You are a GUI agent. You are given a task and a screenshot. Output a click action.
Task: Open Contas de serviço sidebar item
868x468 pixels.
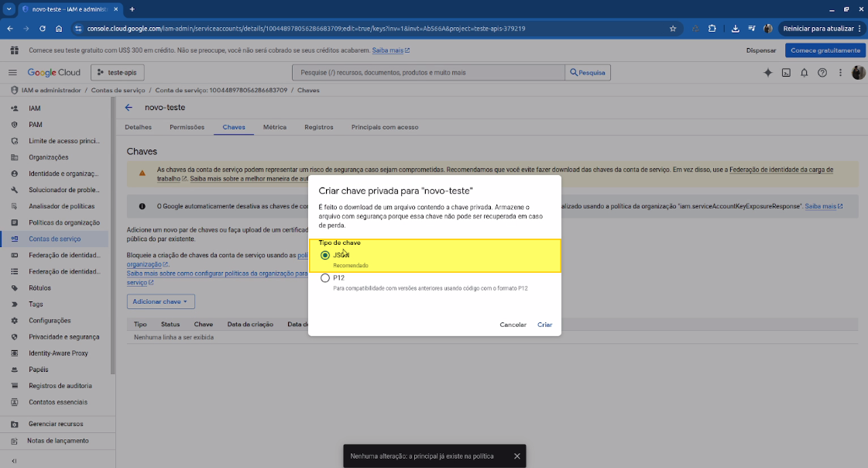coord(55,239)
